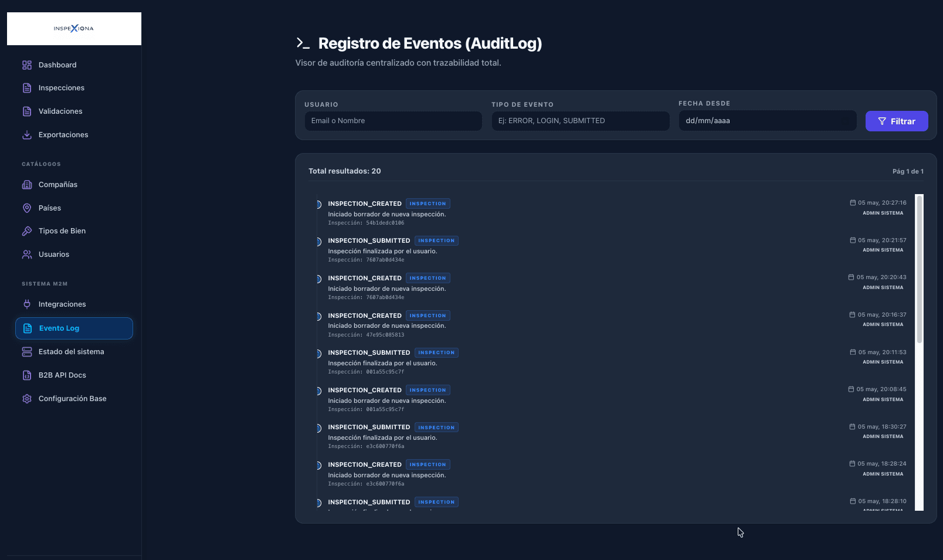The width and height of the screenshot is (943, 560).
Task: Click the Filtrar button
Action: [897, 121]
